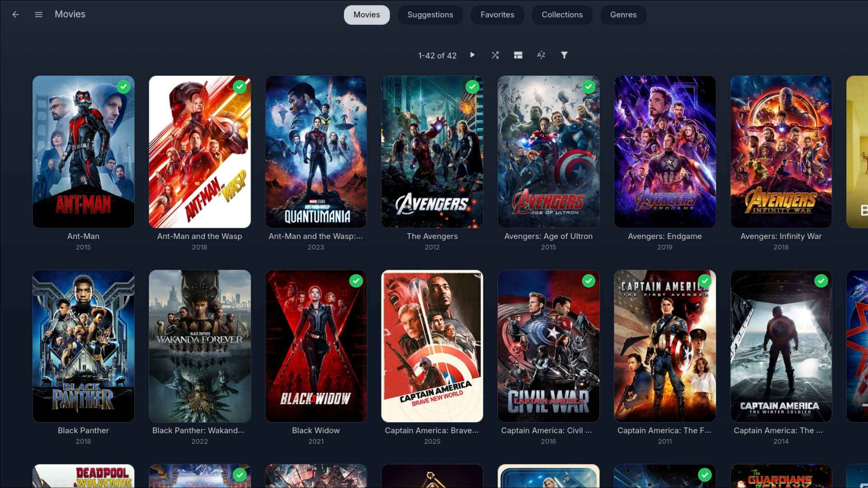
Task: Click "Black Widow" title link
Action: click(x=316, y=431)
